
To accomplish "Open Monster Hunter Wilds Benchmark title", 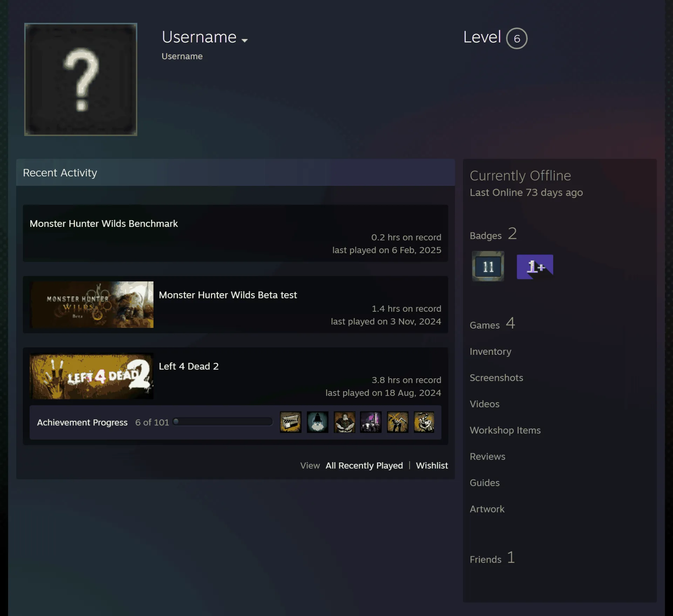I will point(104,224).
